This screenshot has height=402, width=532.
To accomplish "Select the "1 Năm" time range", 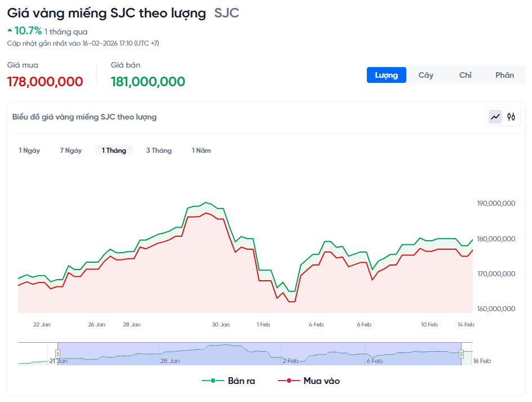I will [x=201, y=150].
